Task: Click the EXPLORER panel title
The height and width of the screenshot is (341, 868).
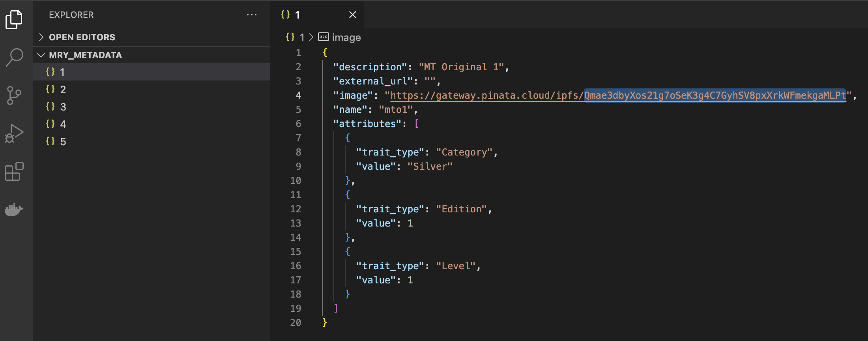Action: click(71, 15)
